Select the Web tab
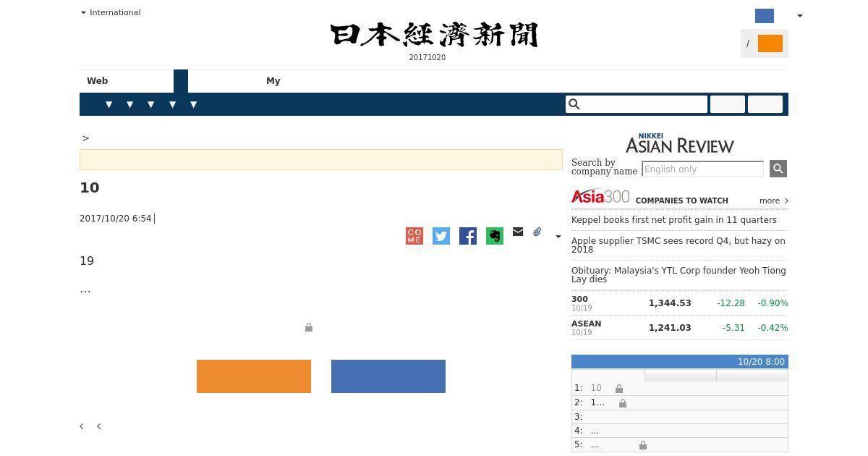 (x=98, y=81)
